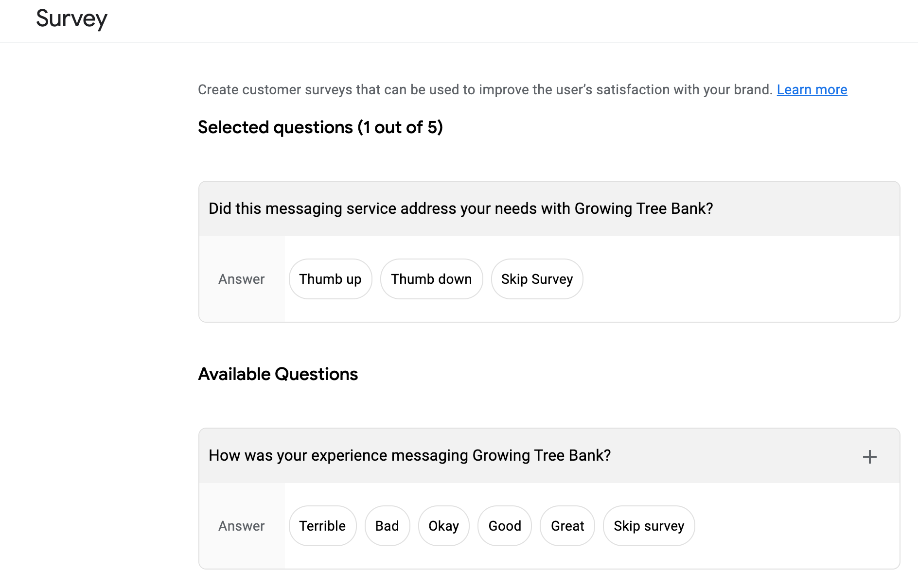This screenshot has height=588, width=918.
Task: Choose the Bad answer chip
Action: (387, 526)
